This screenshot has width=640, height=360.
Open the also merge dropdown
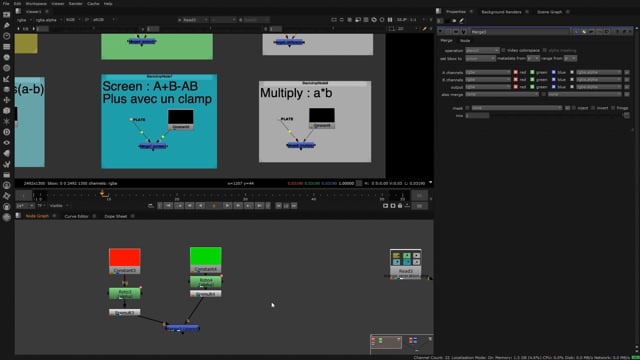[502, 94]
